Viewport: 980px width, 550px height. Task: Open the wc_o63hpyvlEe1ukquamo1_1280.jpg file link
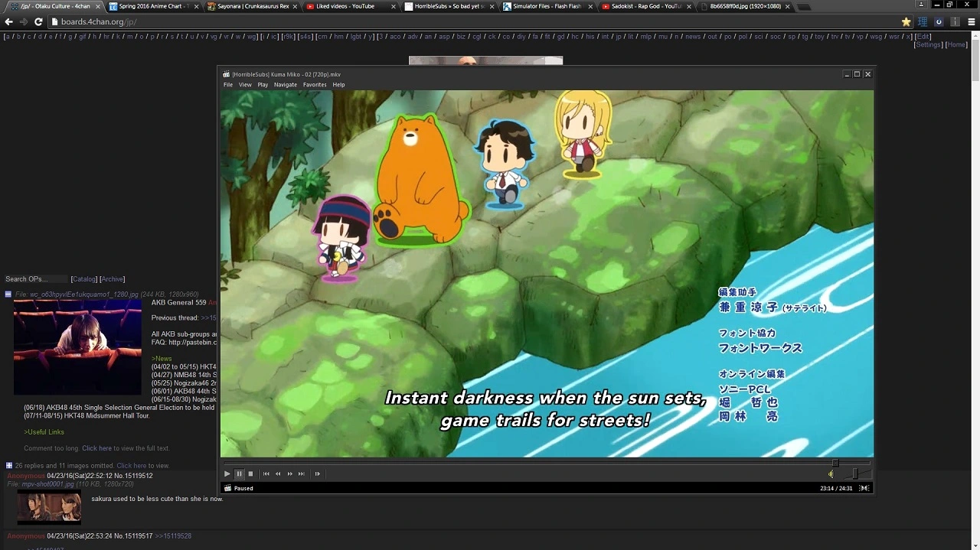(83, 295)
